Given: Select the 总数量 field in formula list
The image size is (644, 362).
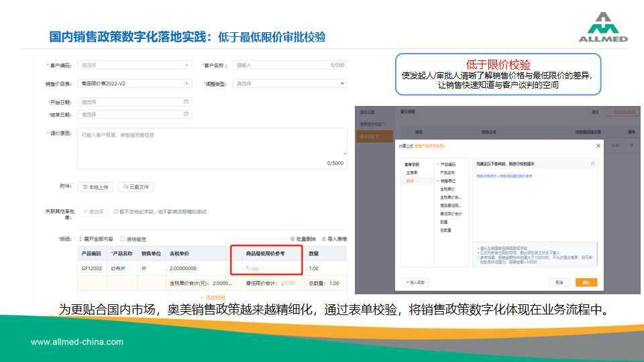Looking at the screenshot, I should 445,230.
